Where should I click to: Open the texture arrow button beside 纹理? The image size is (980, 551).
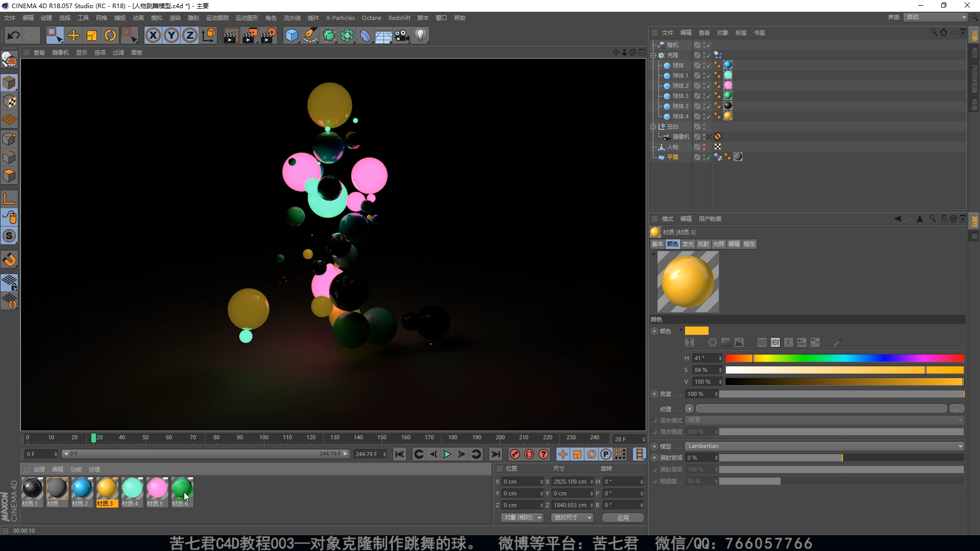690,409
